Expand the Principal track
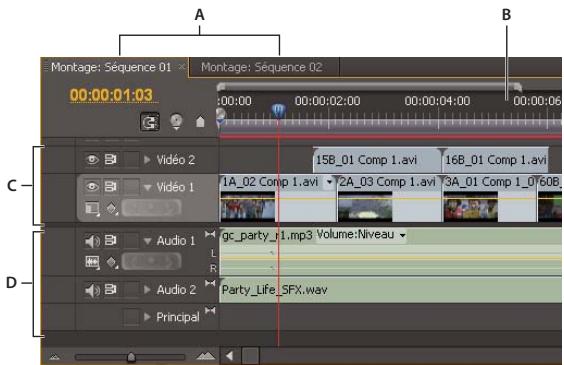Image resolution: width=564 pixels, height=365 pixels. pyautogui.click(x=147, y=317)
